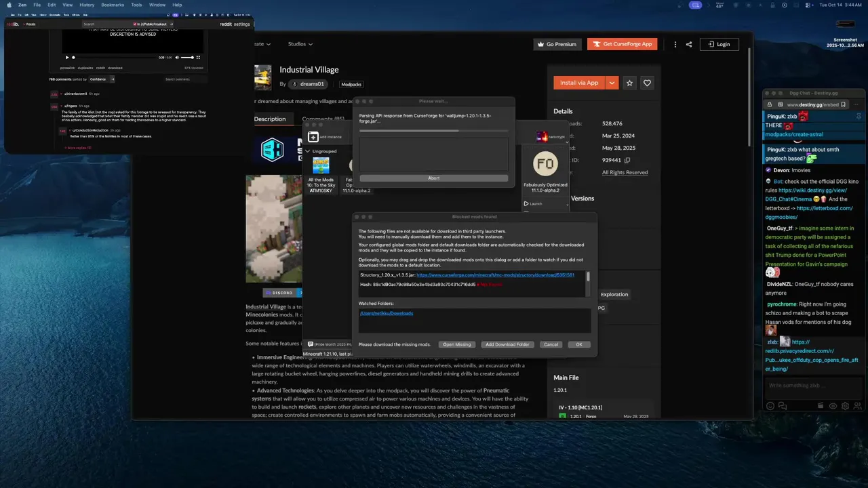
Task: Click the Users Downloads watched folder link
Action: [x=386, y=313]
